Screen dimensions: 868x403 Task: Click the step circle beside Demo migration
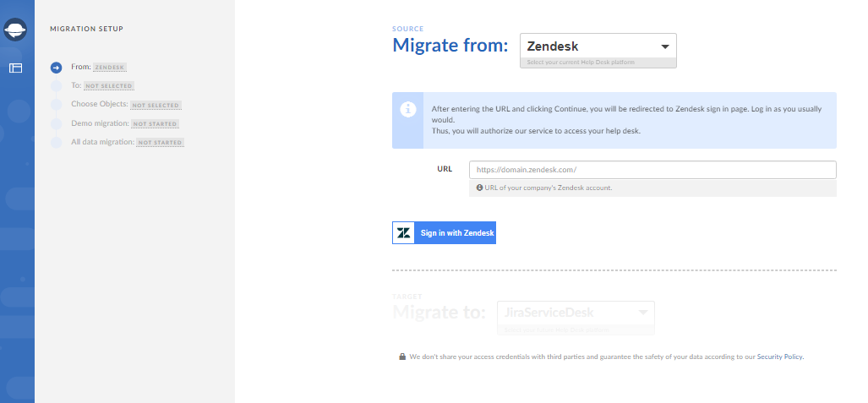coord(56,123)
